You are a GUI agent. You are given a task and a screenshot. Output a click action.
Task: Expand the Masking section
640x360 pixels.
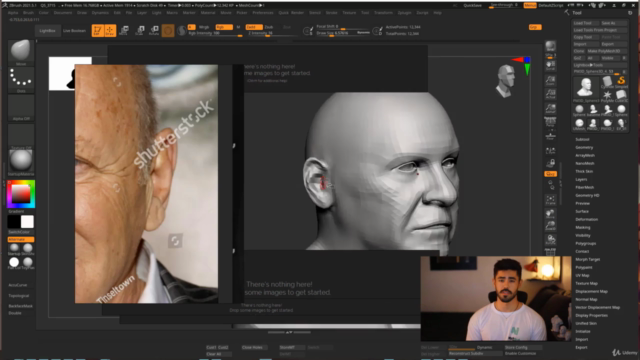tap(583, 227)
